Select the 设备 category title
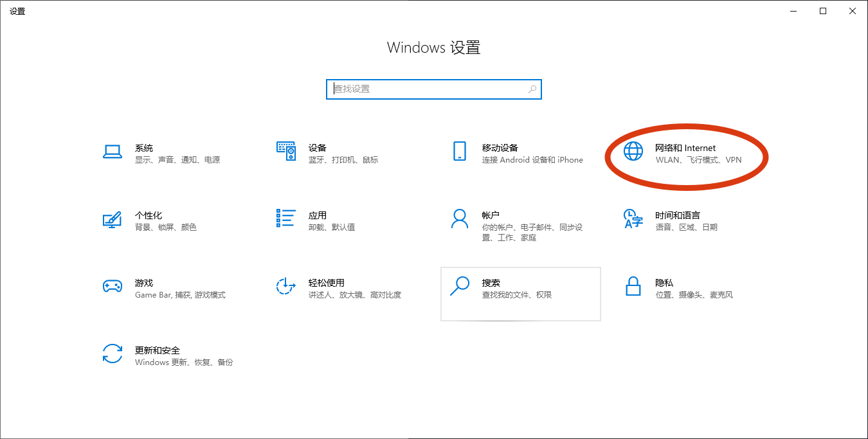The height and width of the screenshot is (439, 868). pyautogui.click(x=318, y=148)
